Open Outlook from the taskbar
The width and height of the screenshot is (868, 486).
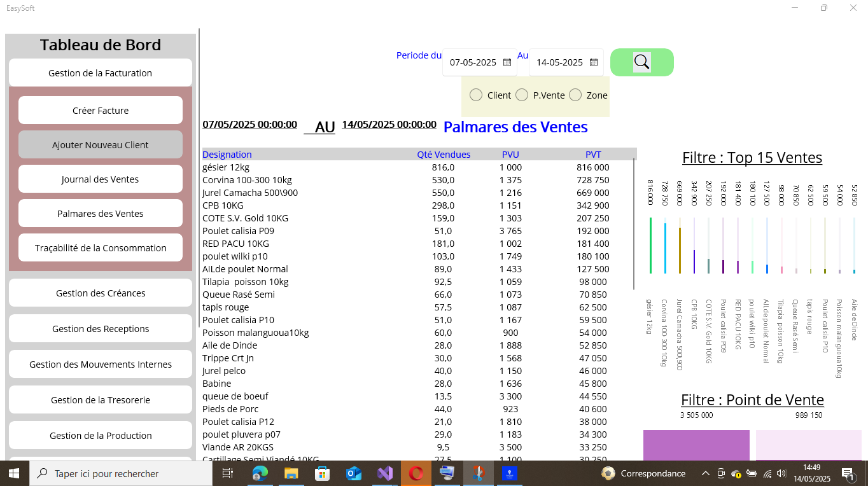(x=353, y=473)
